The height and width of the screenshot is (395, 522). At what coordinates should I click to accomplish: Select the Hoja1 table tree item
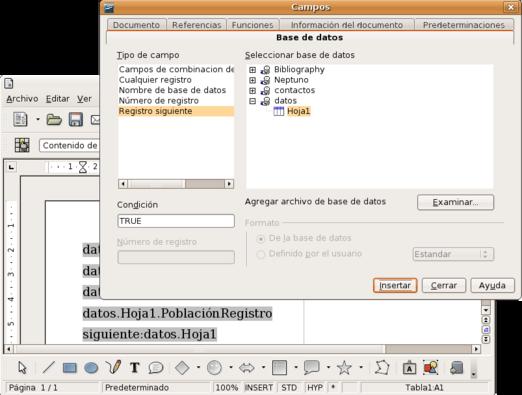point(299,111)
